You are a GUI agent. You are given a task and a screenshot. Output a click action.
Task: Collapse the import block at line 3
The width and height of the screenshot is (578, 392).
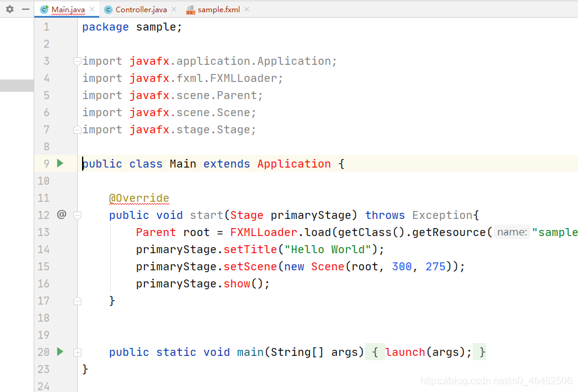(x=77, y=61)
